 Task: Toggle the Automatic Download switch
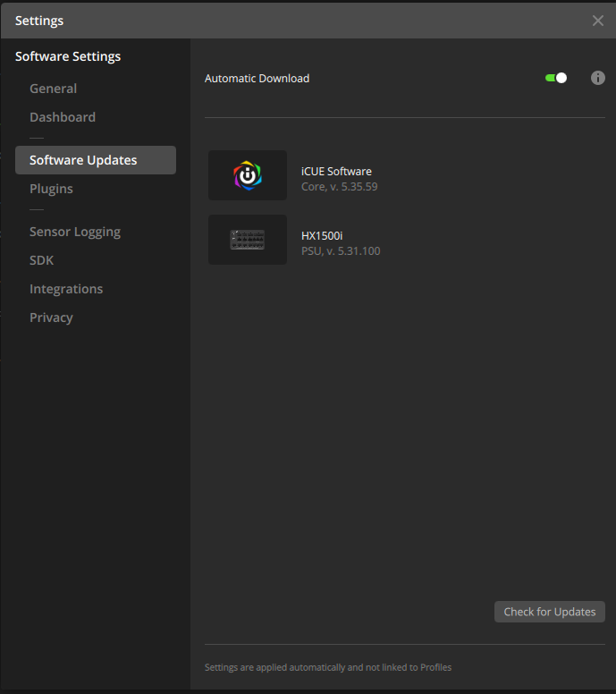pyautogui.click(x=556, y=78)
